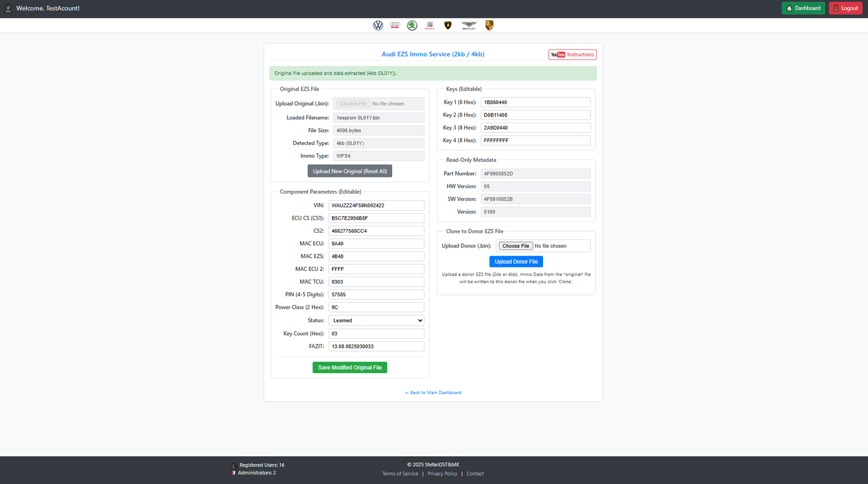Viewport: 868px width, 484px height.
Task: Focus the VIN input field
Action: pyautogui.click(x=376, y=206)
